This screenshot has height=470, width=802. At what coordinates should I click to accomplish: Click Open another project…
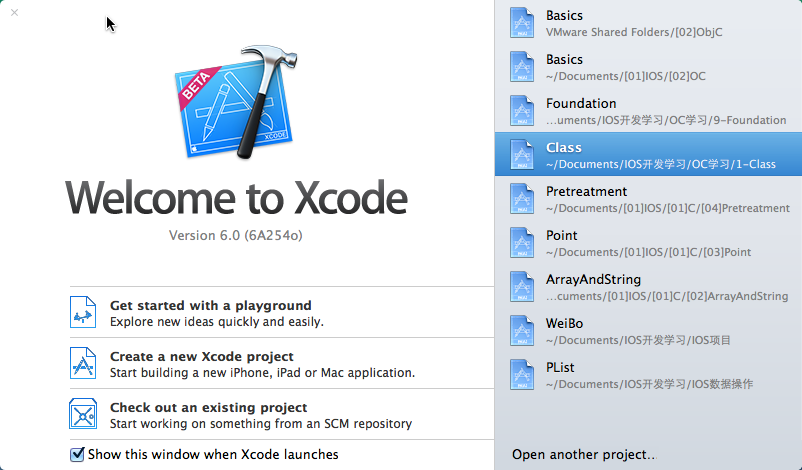[584, 454]
